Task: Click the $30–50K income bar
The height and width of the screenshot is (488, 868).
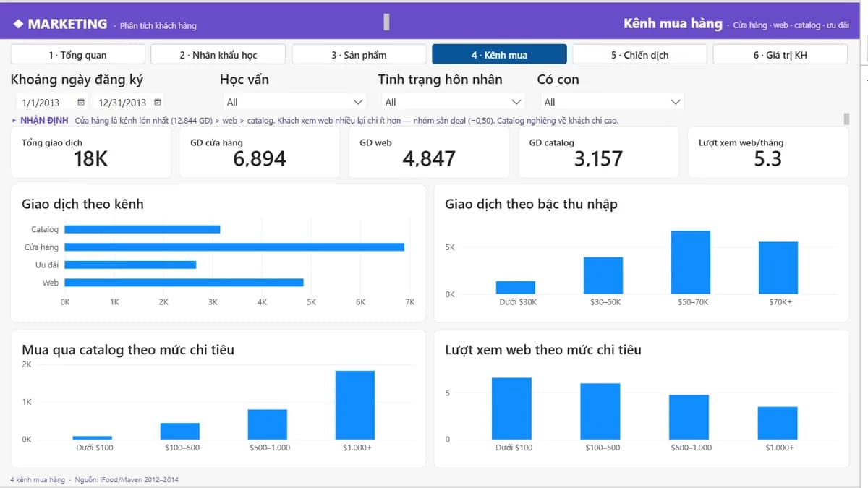Action: (603, 275)
